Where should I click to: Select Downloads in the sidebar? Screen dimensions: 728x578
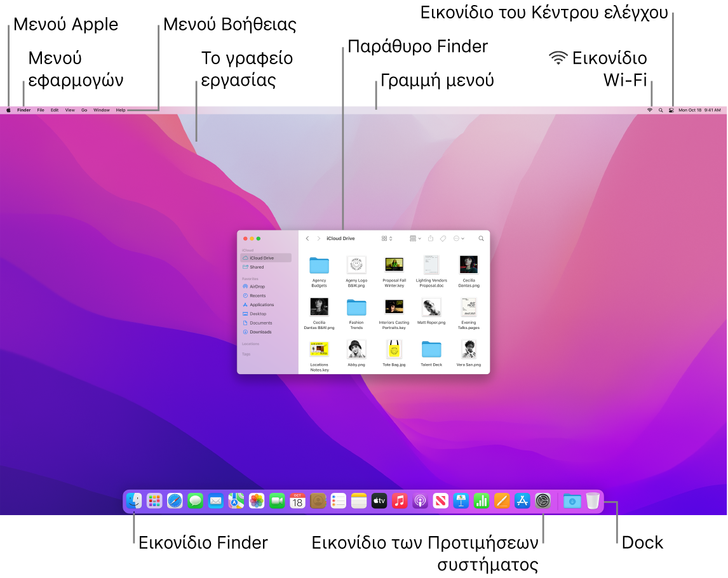click(x=258, y=332)
